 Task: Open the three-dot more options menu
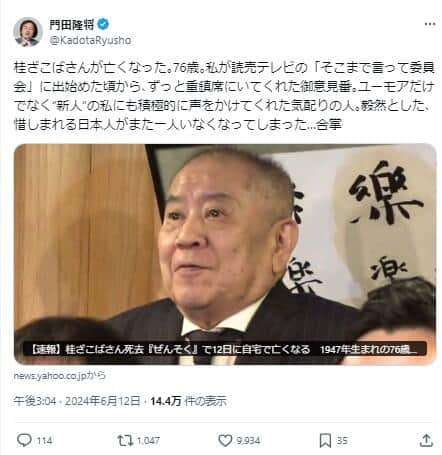[x=430, y=24]
